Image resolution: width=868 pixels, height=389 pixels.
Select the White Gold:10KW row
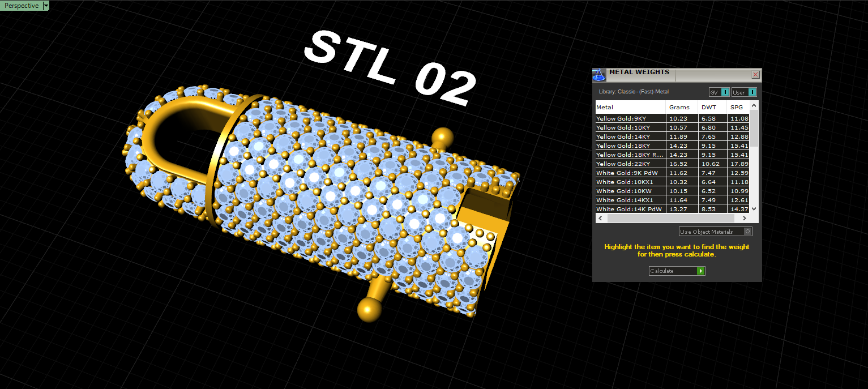pos(672,191)
